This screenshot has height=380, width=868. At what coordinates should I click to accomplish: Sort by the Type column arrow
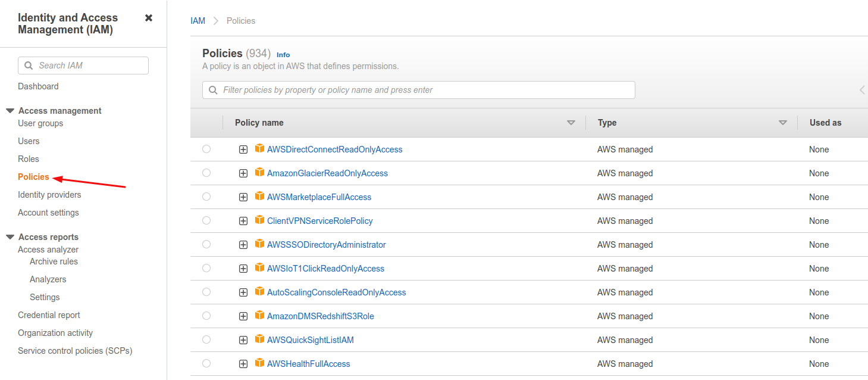783,123
